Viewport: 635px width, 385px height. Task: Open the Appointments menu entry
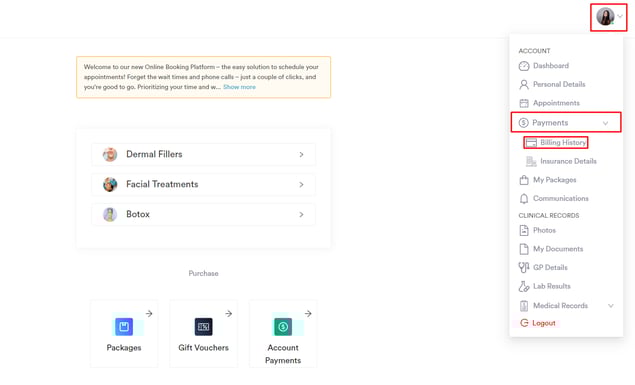tap(556, 103)
